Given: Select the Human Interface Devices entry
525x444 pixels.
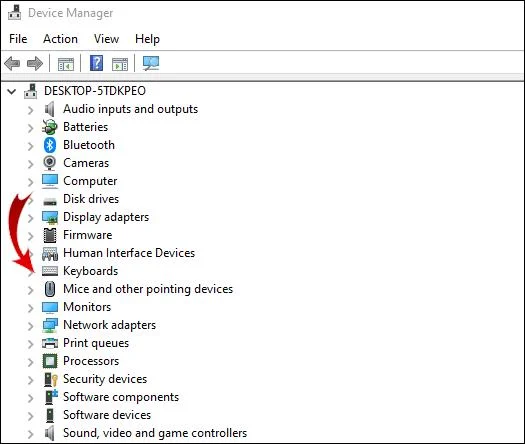Looking at the screenshot, I should point(129,253).
